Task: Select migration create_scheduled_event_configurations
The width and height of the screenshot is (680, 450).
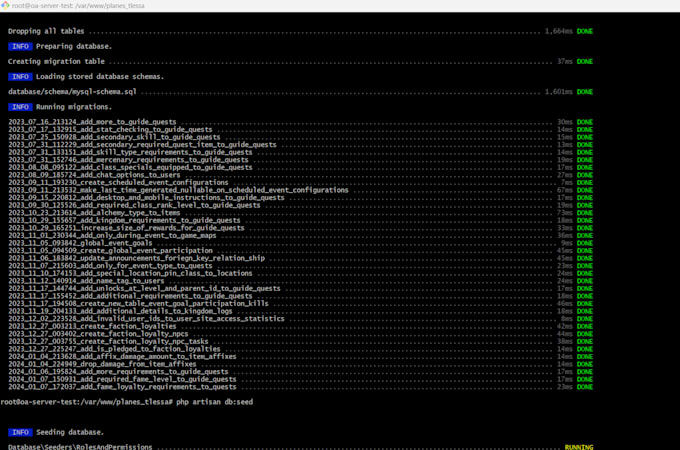Action: (x=118, y=183)
